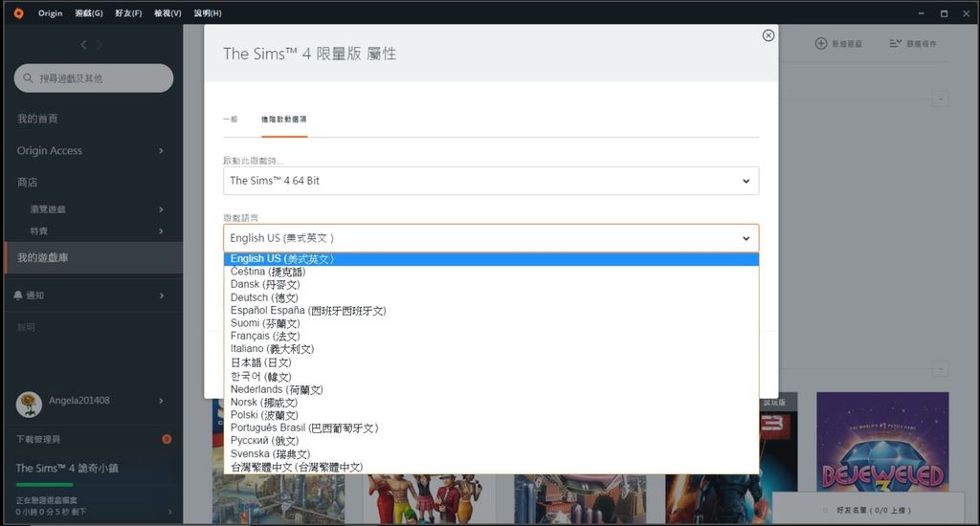Screen dimensions: 980x526
Task: Click the 新增遊戲 add game button
Action: click(838, 43)
